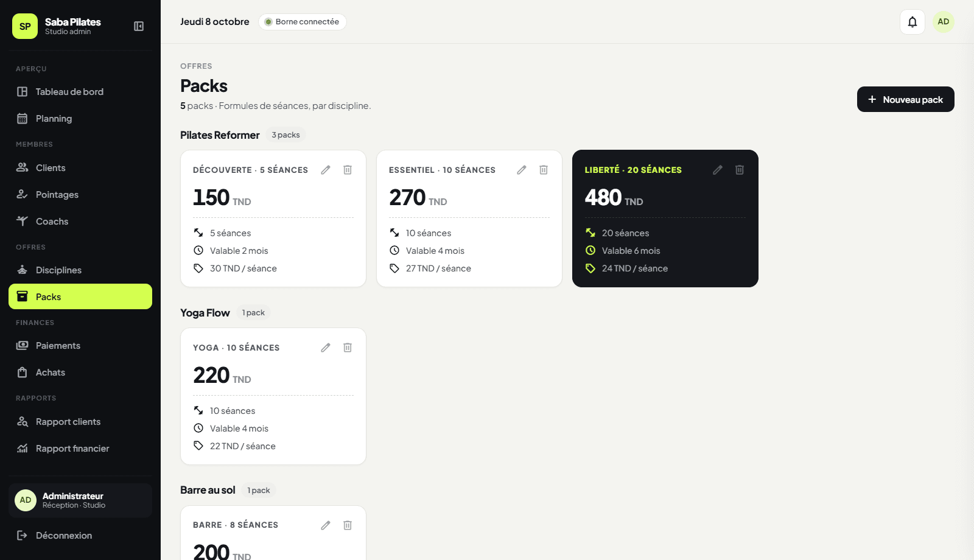Image resolution: width=974 pixels, height=560 pixels.
Task: Select the Liberté pack price 480 TND
Action: point(614,198)
